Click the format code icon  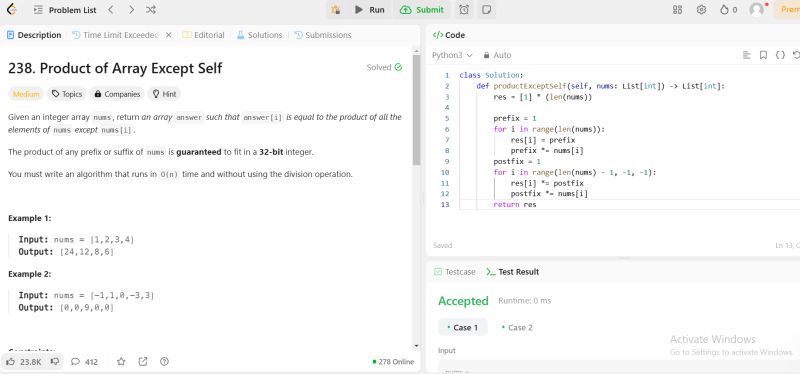747,55
